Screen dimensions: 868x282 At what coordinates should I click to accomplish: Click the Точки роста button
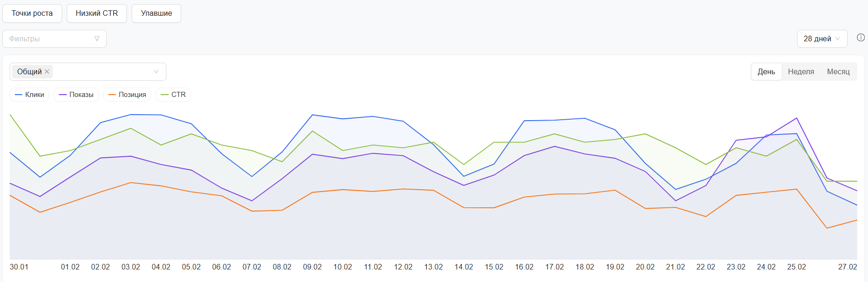pyautogui.click(x=32, y=13)
